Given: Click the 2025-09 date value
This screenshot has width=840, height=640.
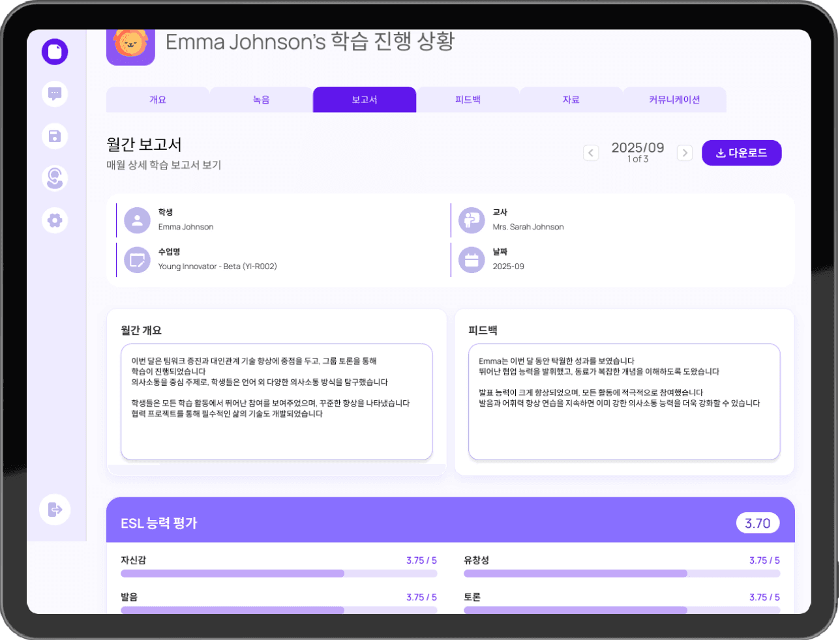Looking at the screenshot, I should click(508, 267).
